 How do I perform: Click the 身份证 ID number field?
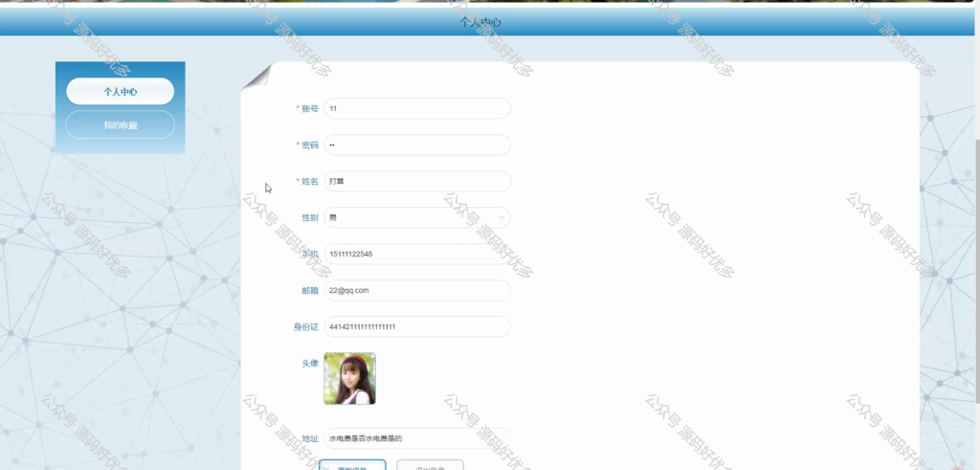coord(417,326)
